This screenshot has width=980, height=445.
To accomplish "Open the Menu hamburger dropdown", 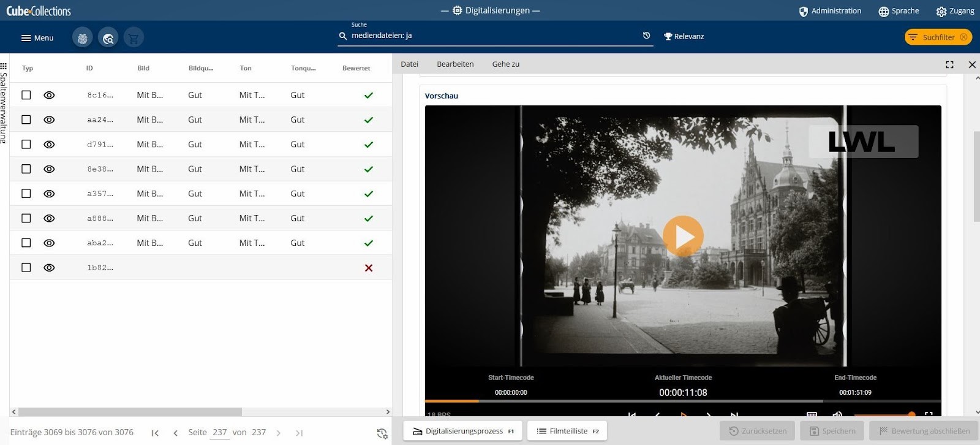I will (37, 38).
